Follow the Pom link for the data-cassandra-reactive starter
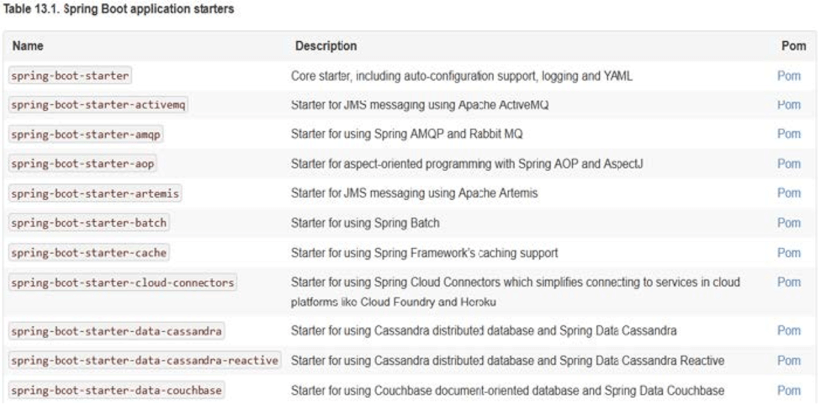The height and width of the screenshot is (404, 818). (788, 360)
